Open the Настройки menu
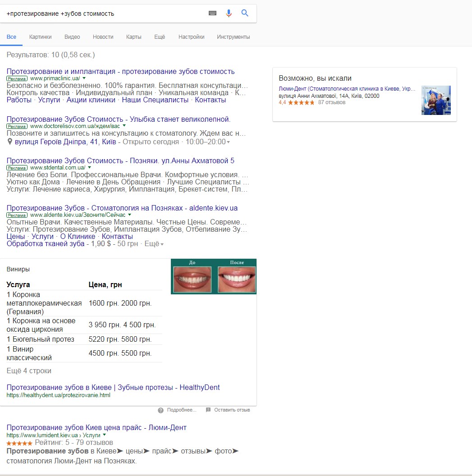This screenshot has height=476, width=472. click(191, 37)
